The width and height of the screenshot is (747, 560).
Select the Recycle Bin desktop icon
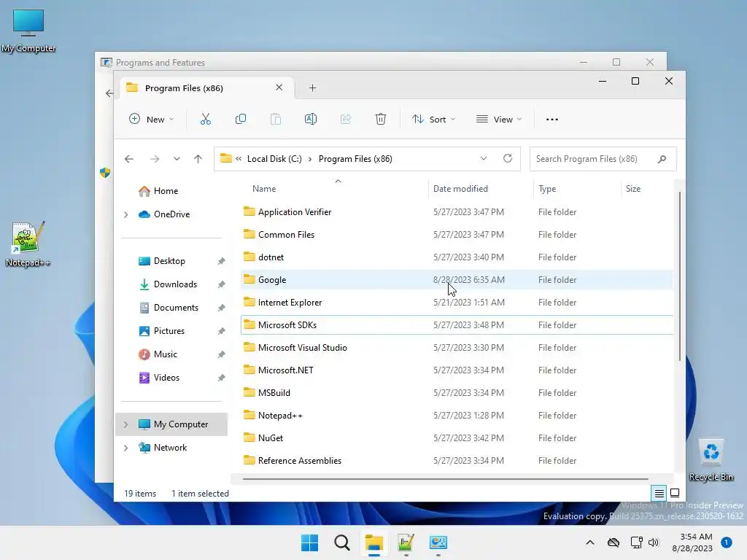pyautogui.click(x=711, y=460)
